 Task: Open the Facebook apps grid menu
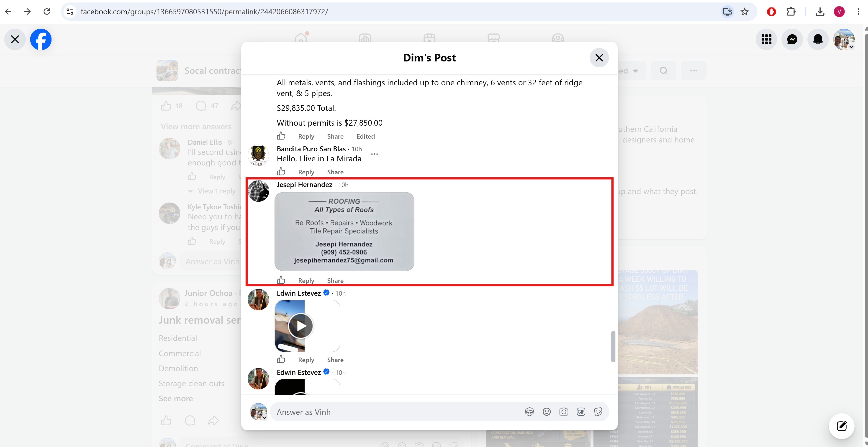tap(766, 39)
